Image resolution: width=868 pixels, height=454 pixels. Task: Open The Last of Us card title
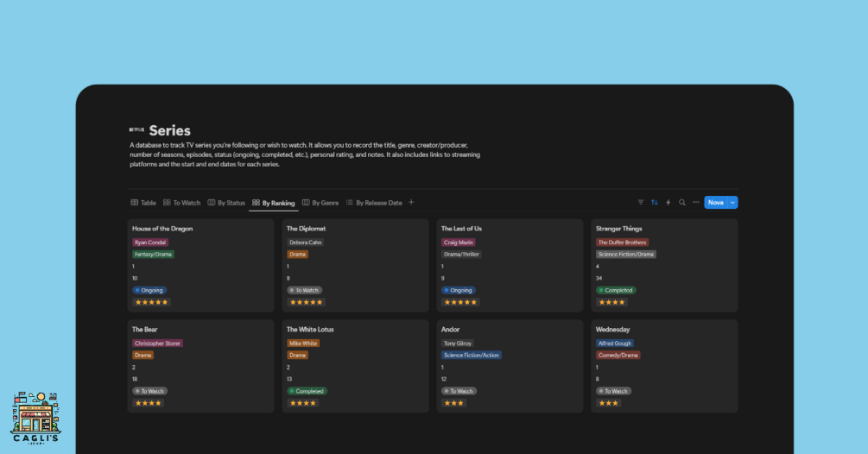click(461, 229)
